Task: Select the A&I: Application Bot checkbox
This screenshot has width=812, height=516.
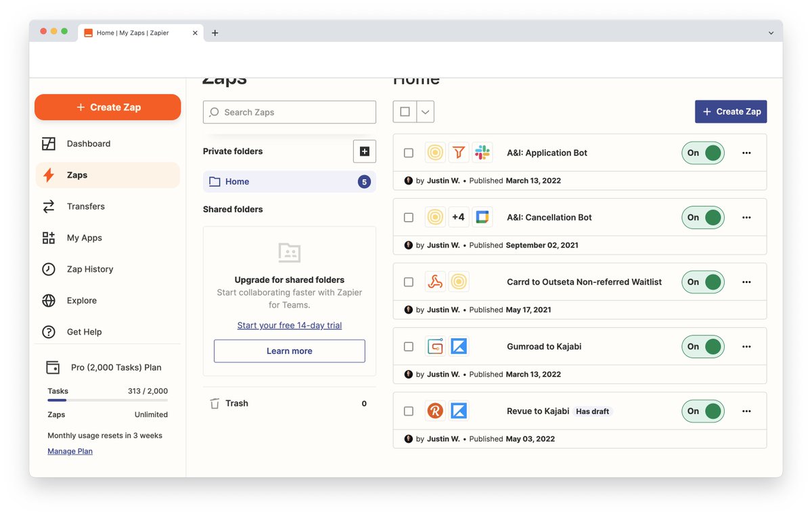Action: pos(409,153)
